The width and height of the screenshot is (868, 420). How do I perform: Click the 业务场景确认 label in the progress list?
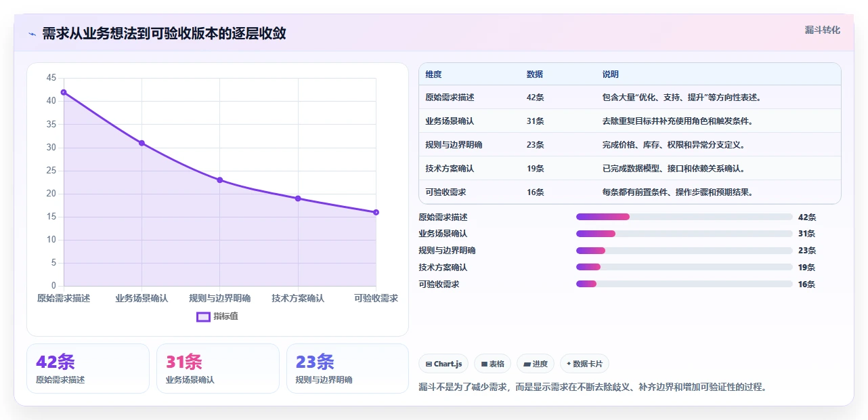pyautogui.click(x=443, y=234)
